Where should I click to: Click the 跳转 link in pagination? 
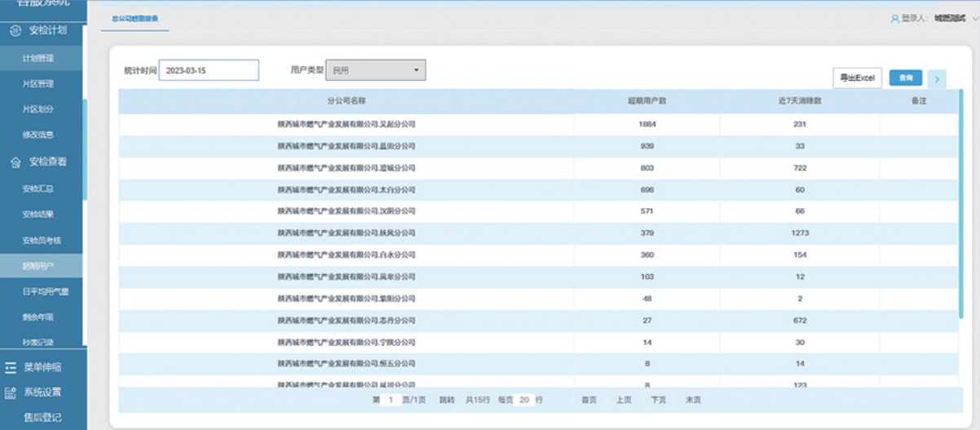pyautogui.click(x=447, y=400)
